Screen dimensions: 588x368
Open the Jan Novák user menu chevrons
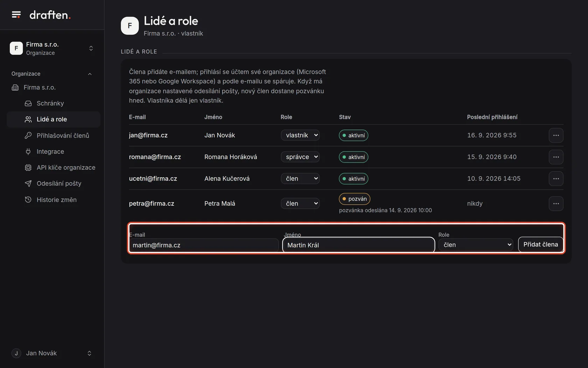point(89,353)
